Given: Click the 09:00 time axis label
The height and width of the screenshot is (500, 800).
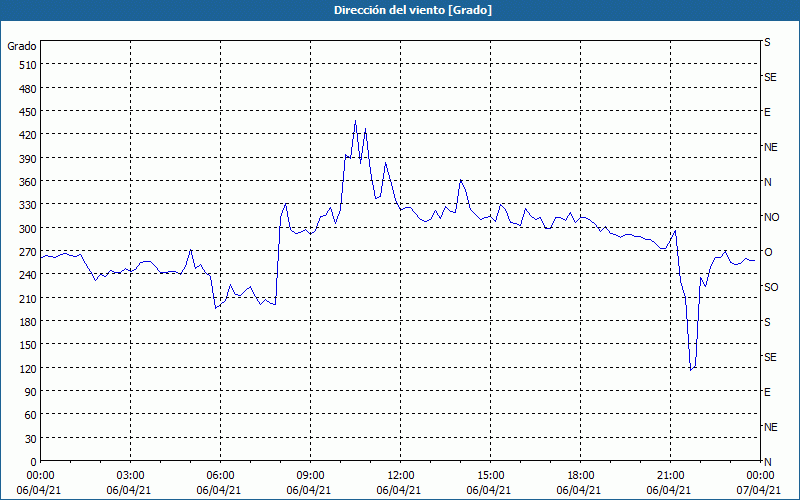Looking at the screenshot, I should (x=310, y=476).
